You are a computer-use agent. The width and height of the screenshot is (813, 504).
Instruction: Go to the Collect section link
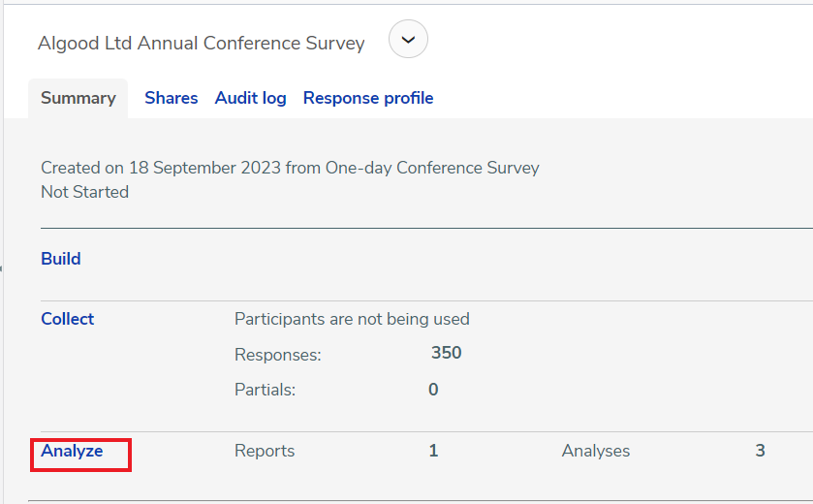(x=68, y=318)
